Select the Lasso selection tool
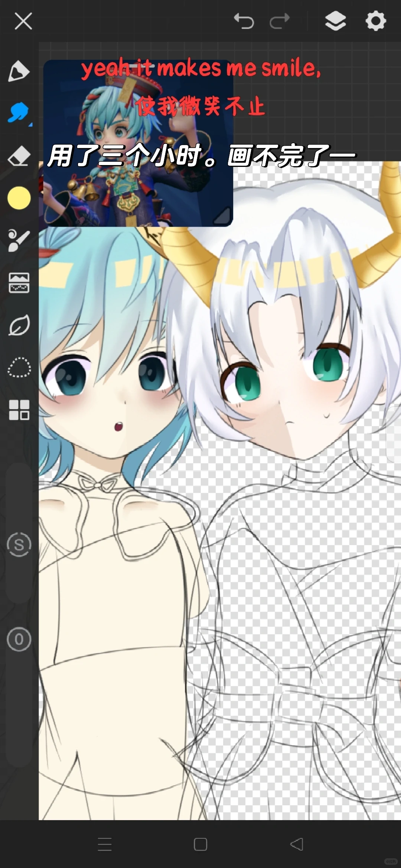This screenshot has width=401, height=868. (19, 367)
